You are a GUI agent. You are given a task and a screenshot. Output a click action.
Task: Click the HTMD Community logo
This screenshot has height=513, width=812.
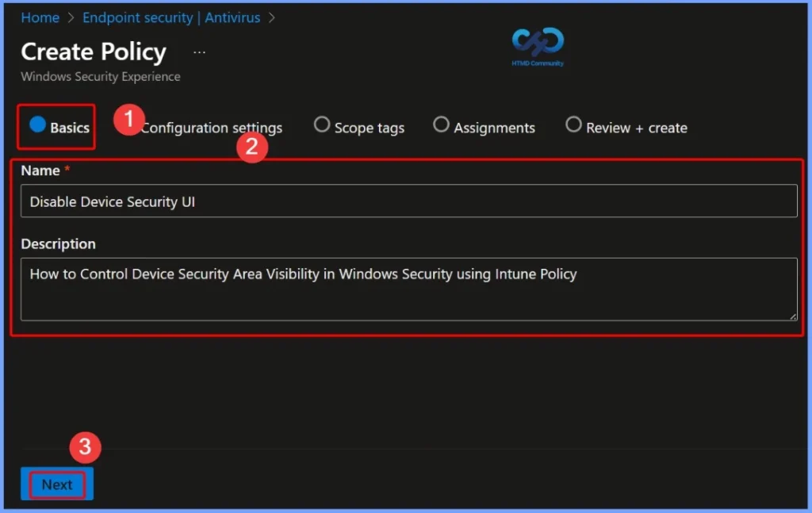tap(537, 48)
